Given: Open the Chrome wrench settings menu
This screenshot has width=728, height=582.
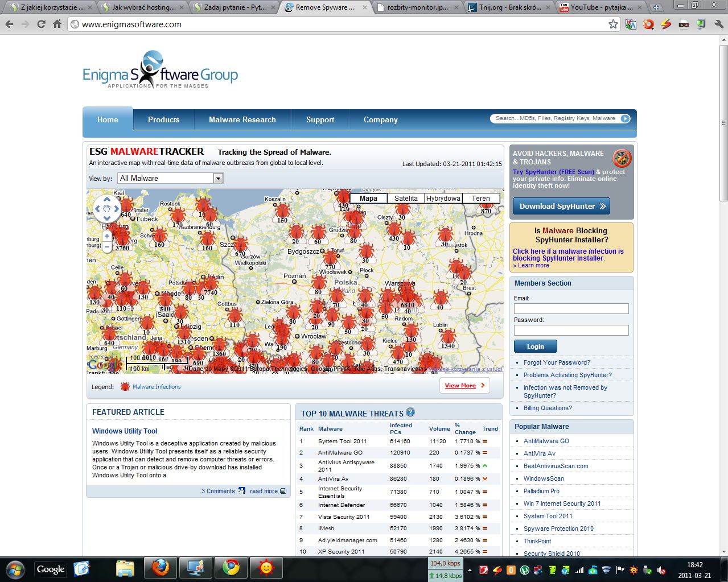Looking at the screenshot, I should pyautogui.click(x=718, y=24).
